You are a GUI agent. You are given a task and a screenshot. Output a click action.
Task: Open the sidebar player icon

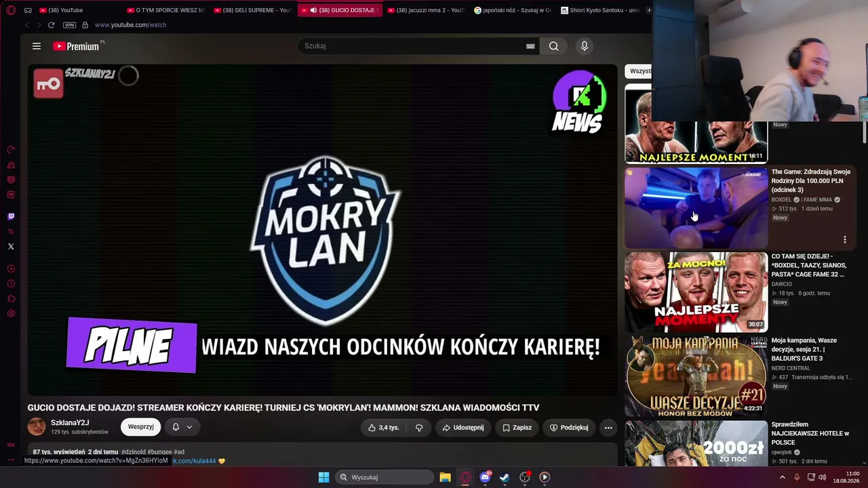pos(11,269)
